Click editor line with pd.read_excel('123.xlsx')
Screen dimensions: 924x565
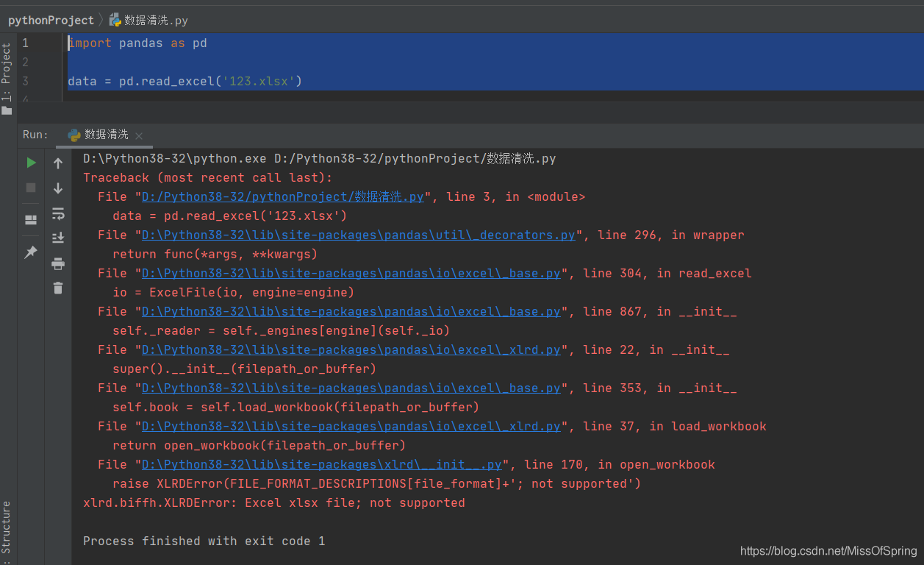click(x=185, y=82)
